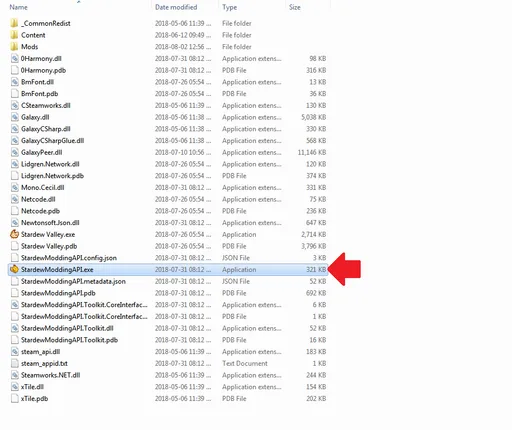
Task: Select the _CommonRedist folder name
Action: 46,23
